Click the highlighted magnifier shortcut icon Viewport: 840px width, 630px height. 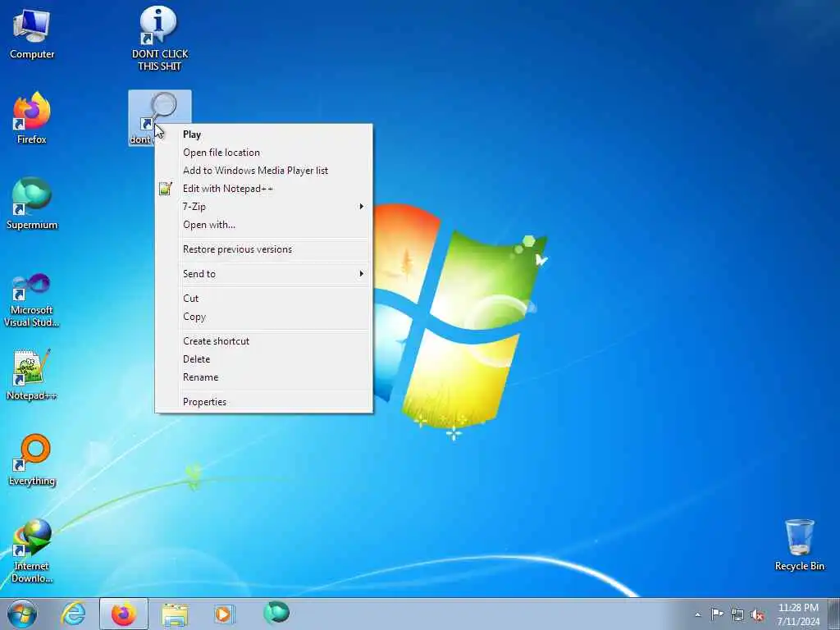[160, 111]
